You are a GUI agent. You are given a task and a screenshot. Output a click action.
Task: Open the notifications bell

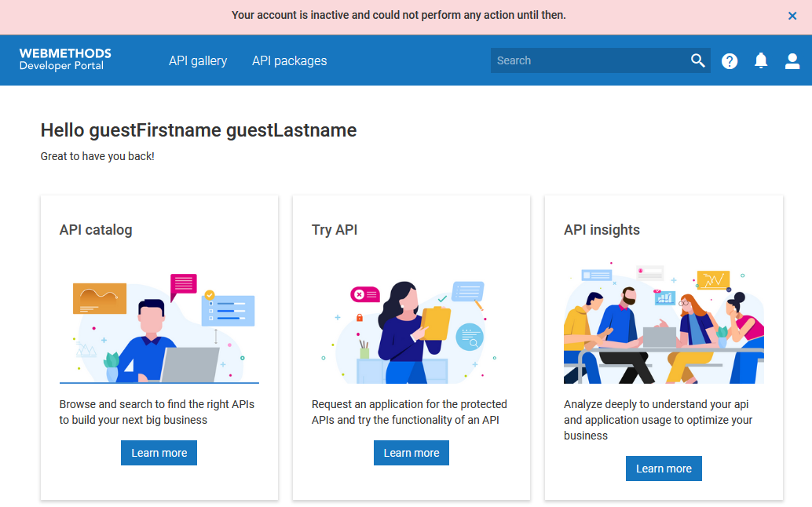[x=761, y=60]
